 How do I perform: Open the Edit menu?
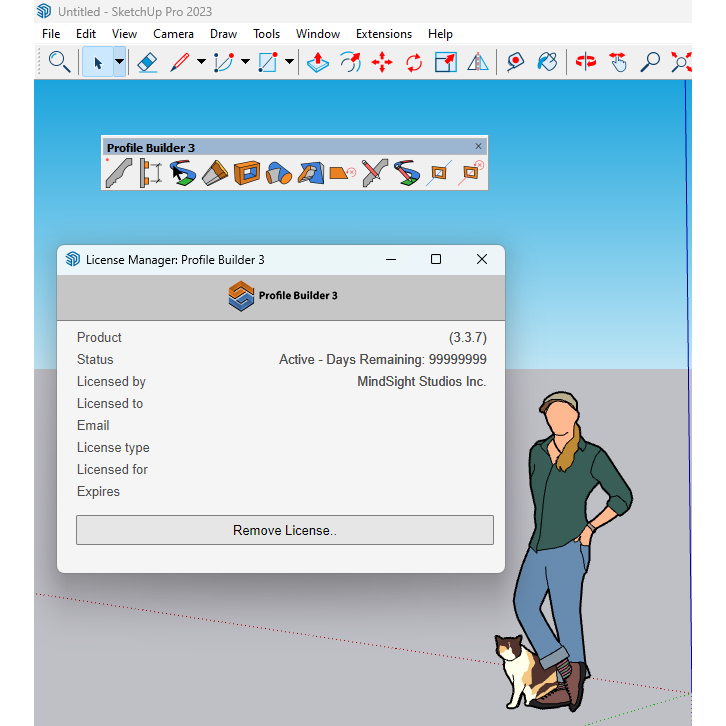[x=86, y=34]
